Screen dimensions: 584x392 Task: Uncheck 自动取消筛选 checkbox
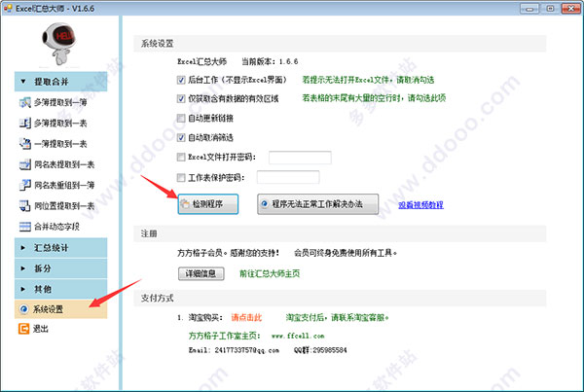point(181,138)
